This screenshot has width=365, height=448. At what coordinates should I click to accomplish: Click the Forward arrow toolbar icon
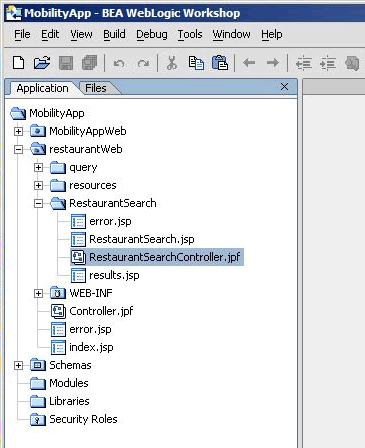click(273, 62)
